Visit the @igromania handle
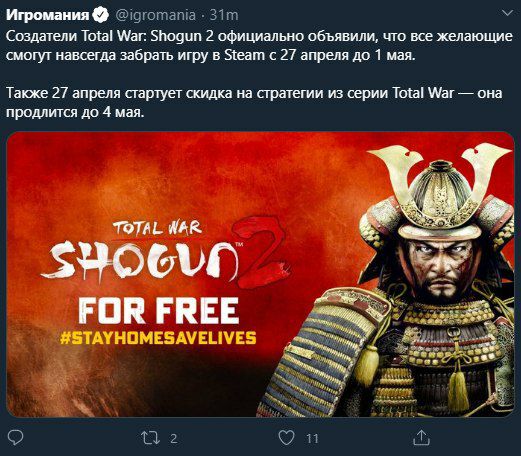Screen dimensions: 521x456 click(x=155, y=15)
